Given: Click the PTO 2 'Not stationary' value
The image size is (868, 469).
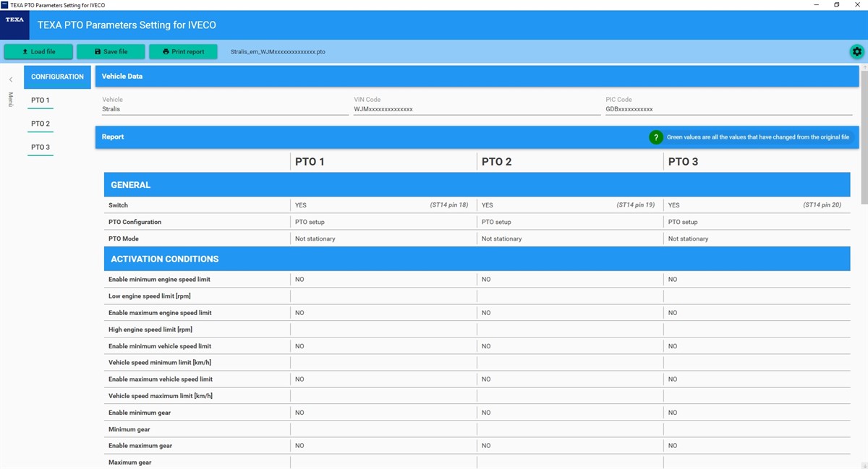Looking at the screenshot, I should 501,238.
